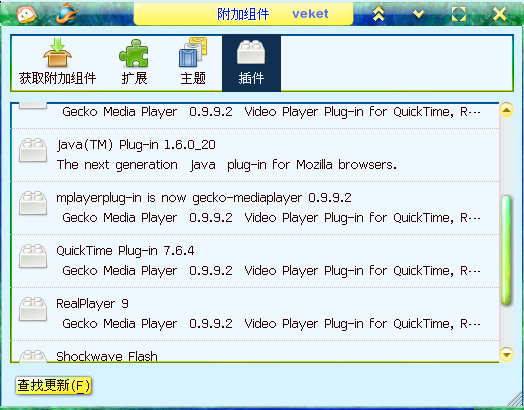Select the RealPlayer 9 entry
Image resolution: width=524 pixels, height=410 pixels.
(255, 314)
